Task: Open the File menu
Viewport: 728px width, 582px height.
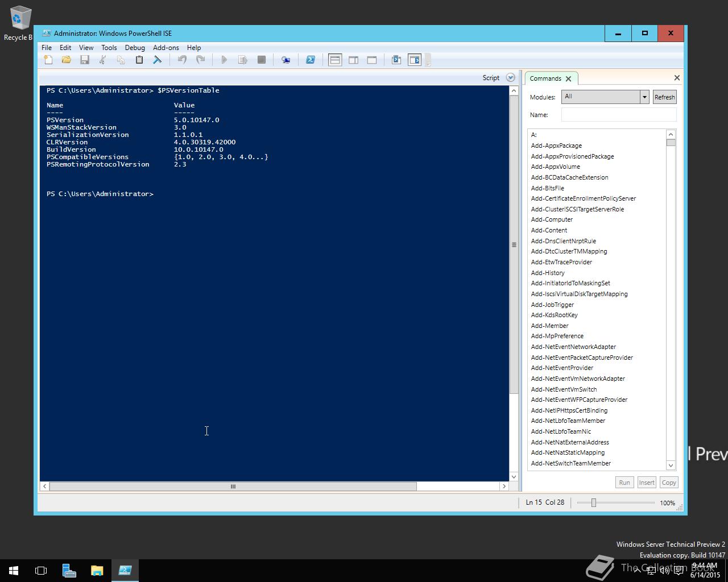Action: tap(47, 48)
